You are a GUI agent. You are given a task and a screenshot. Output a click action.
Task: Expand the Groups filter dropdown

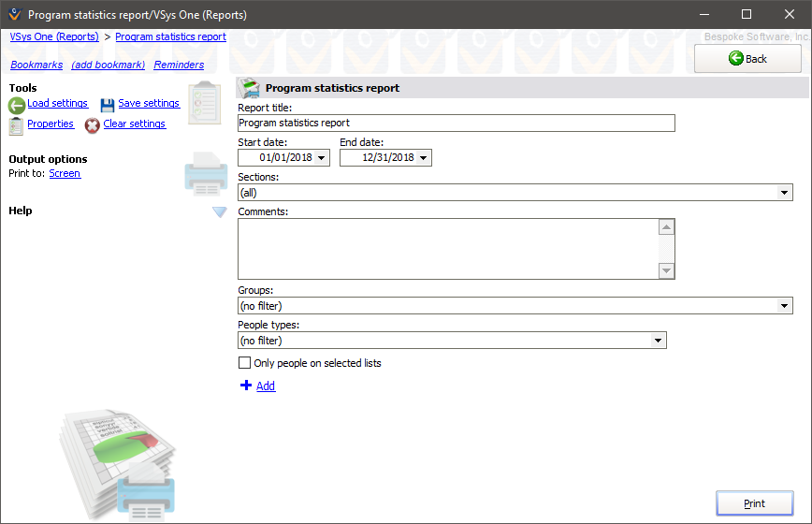[785, 306]
